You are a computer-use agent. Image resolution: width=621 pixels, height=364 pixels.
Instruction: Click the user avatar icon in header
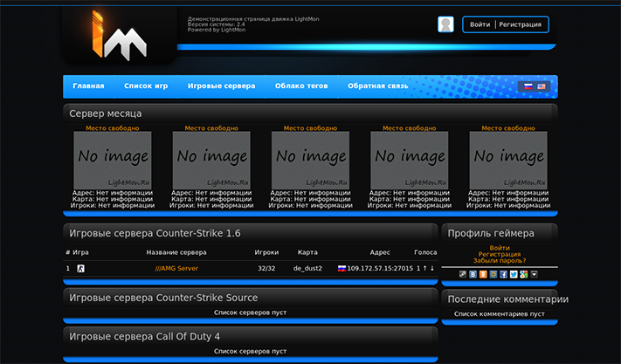click(x=445, y=24)
